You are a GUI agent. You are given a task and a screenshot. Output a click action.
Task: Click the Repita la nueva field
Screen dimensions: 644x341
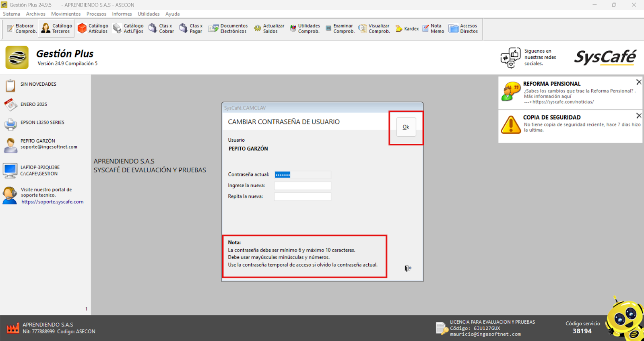coord(302,196)
